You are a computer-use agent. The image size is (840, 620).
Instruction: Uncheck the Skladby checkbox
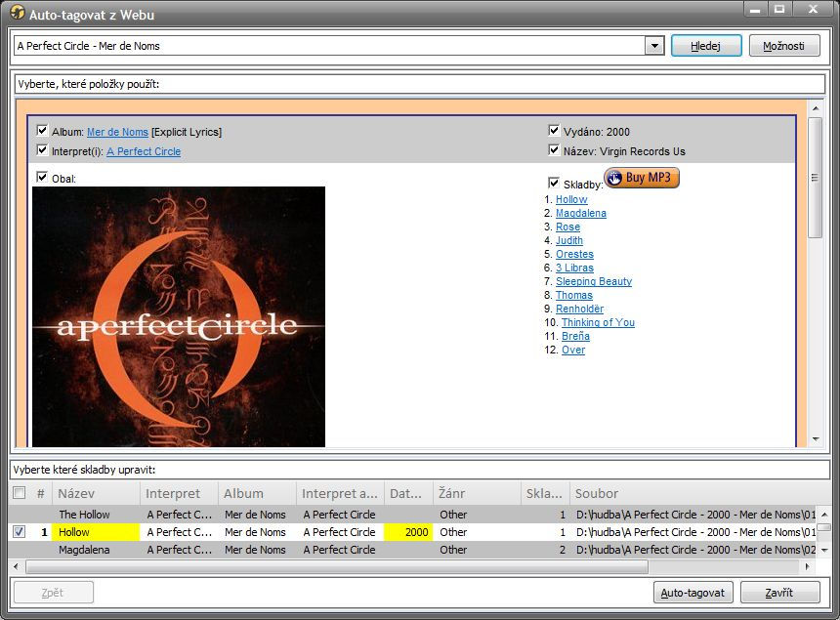coord(554,184)
